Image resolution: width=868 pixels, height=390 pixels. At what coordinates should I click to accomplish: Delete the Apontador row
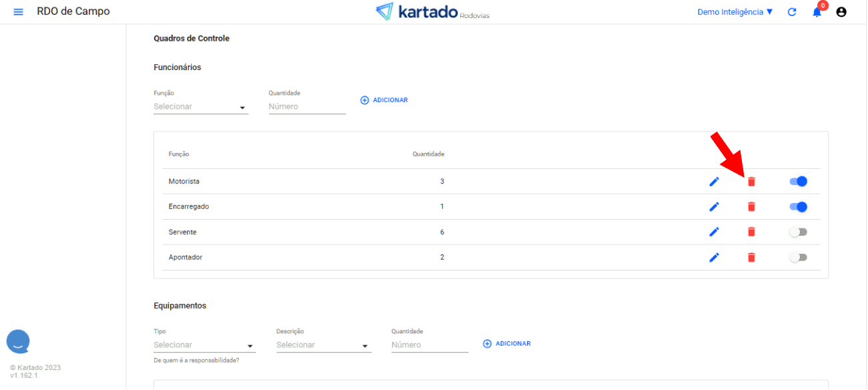[x=751, y=258]
